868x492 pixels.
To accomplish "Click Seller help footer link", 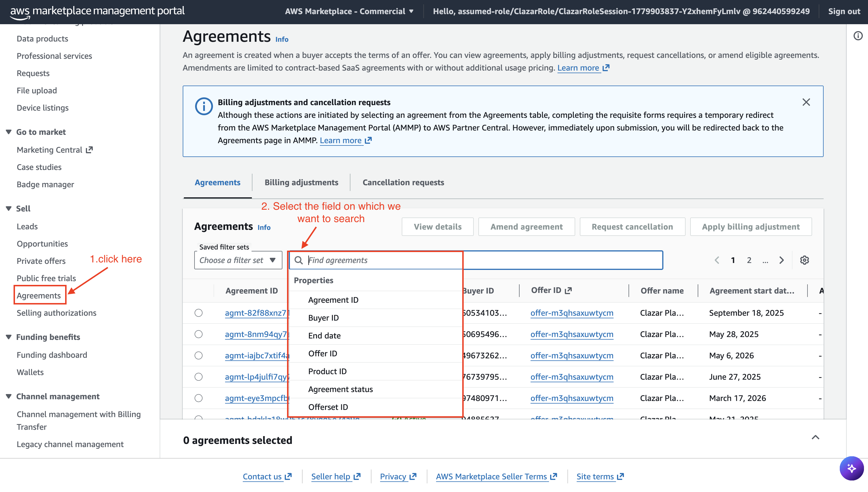I will point(336,476).
